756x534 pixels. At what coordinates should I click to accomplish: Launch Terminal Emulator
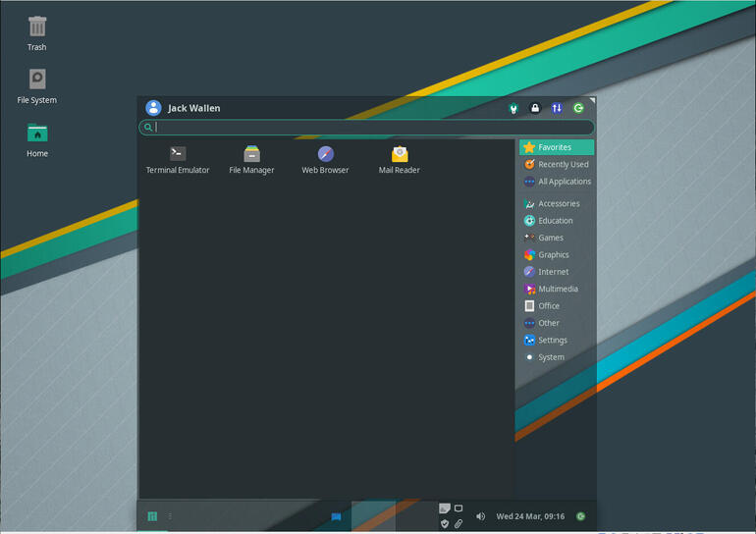(x=178, y=160)
